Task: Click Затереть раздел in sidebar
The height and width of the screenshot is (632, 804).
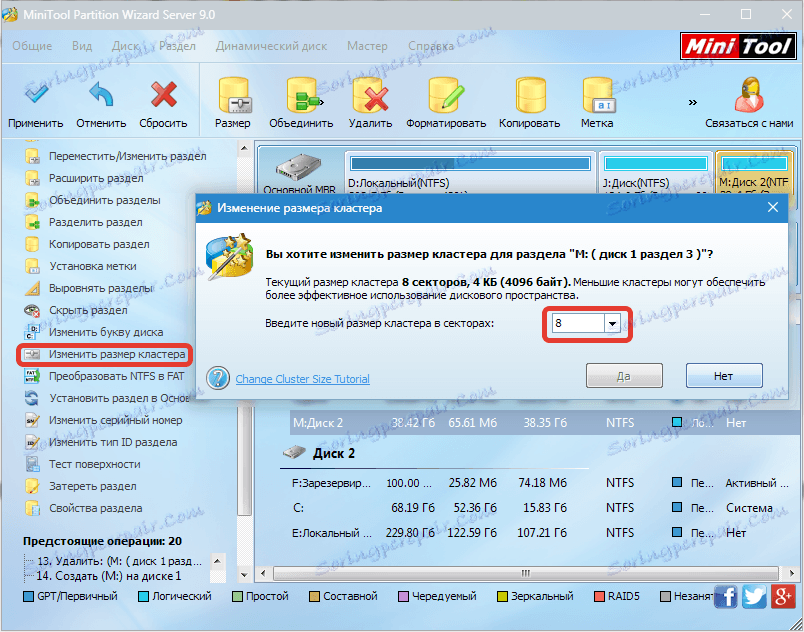Action: tap(81, 487)
